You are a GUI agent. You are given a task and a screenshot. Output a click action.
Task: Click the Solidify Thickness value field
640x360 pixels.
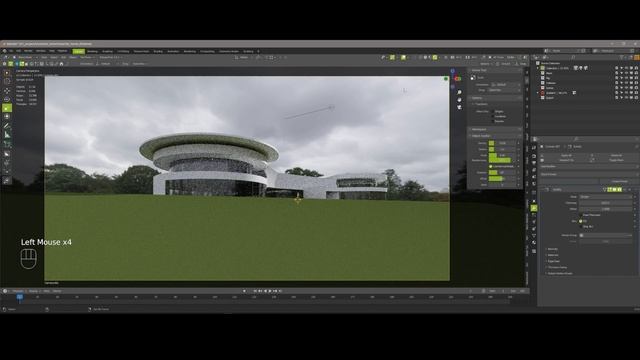[606, 203]
